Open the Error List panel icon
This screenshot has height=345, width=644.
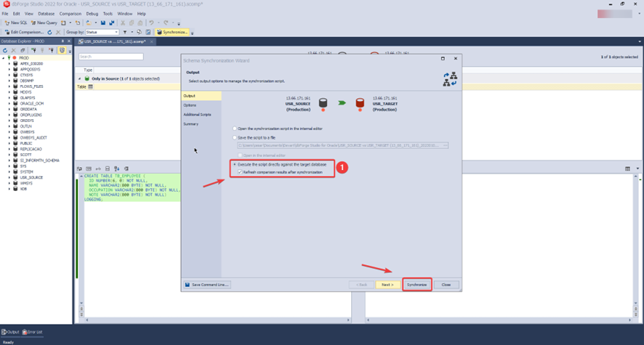tap(25, 332)
